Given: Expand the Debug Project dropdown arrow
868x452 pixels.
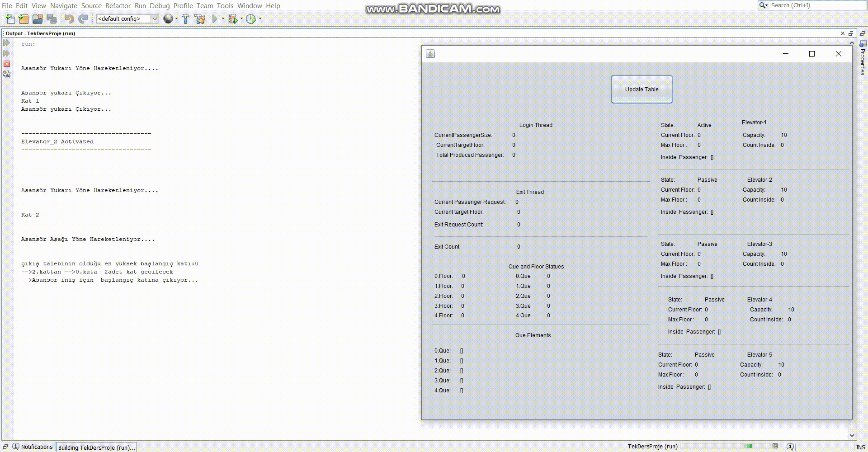Looking at the screenshot, I should (x=241, y=19).
